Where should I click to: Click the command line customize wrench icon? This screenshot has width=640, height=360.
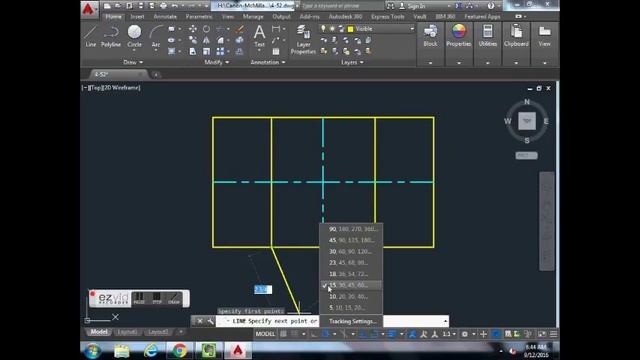[x=210, y=321]
